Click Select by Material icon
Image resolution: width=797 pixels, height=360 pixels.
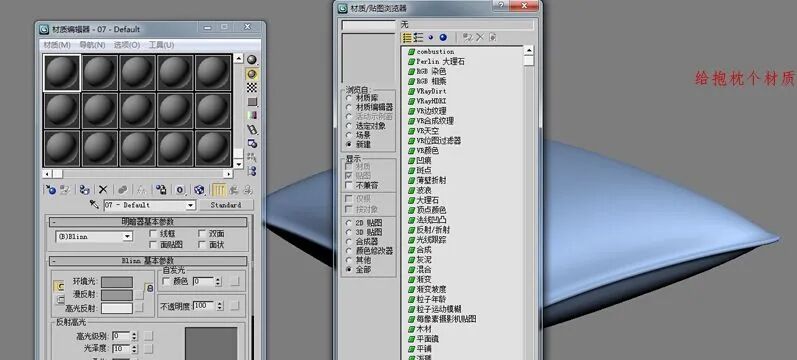(252, 157)
